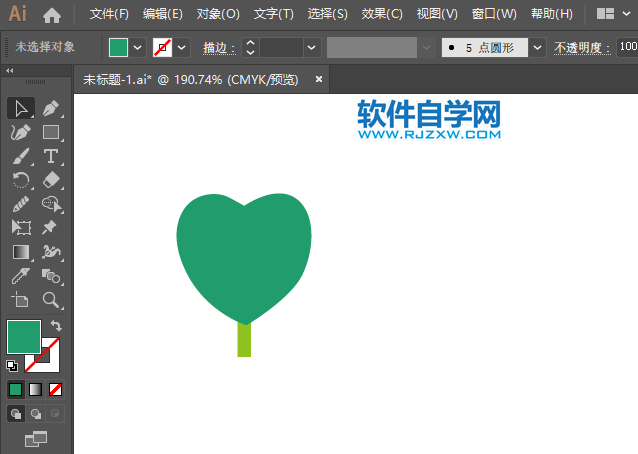The image size is (638, 454).
Task: Adjust the stroke weight stepper arrows
Action: [251, 48]
